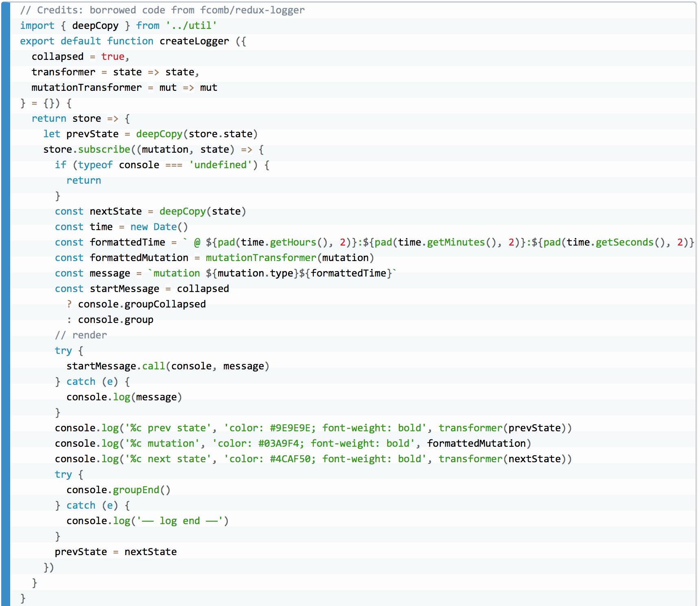Click ': console.group' ternary branch
Viewport: 700px width, 606px height.
pos(110,320)
